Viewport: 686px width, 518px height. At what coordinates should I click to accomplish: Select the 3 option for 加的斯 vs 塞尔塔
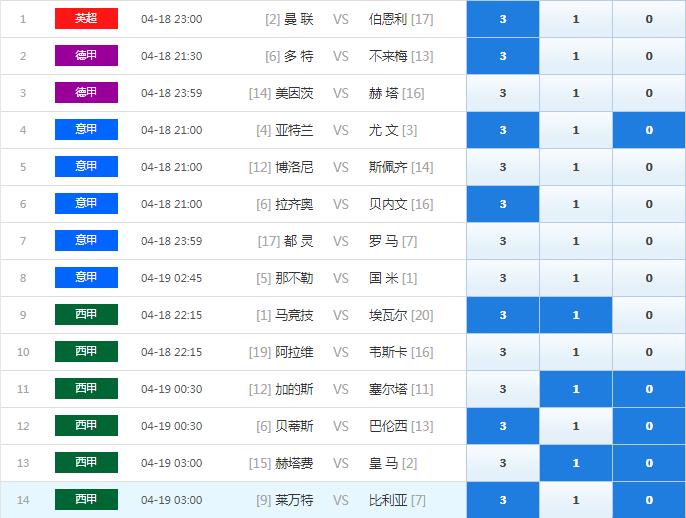click(x=503, y=389)
